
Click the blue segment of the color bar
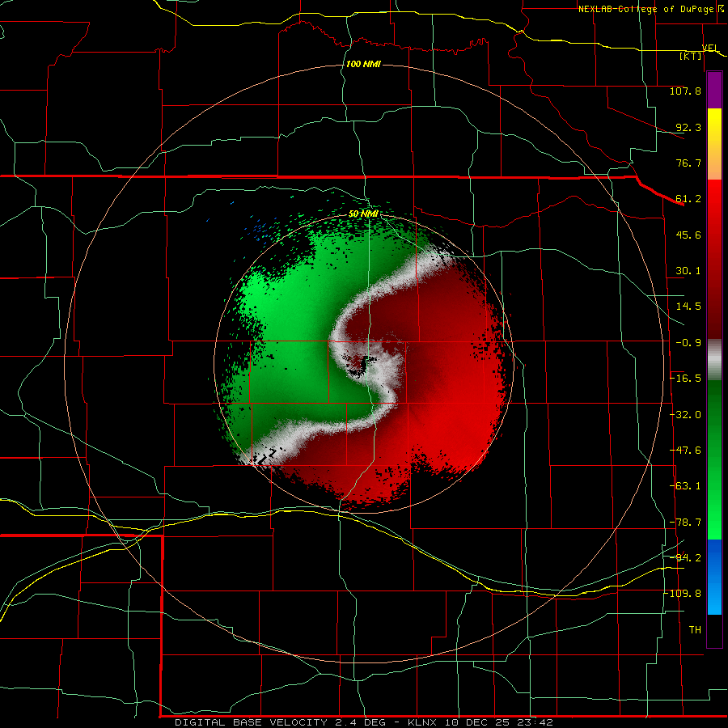pyautogui.click(x=714, y=577)
